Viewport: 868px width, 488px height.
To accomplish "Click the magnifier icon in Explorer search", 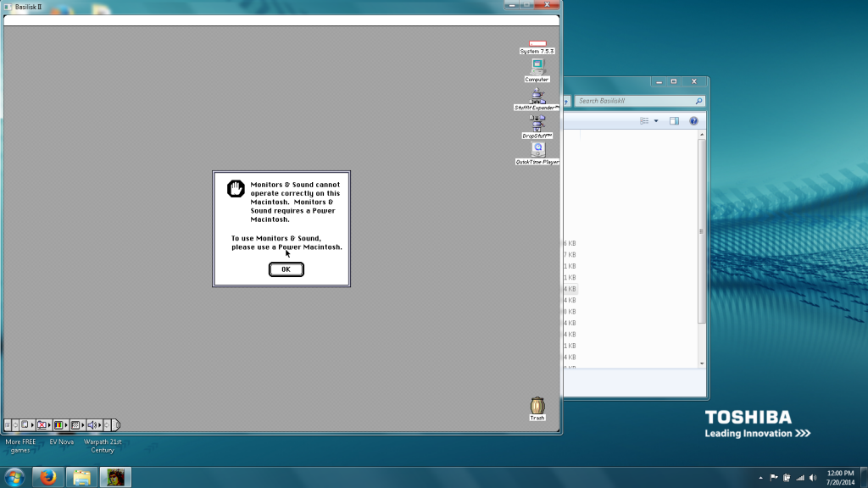I will pyautogui.click(x=698, y=101).
